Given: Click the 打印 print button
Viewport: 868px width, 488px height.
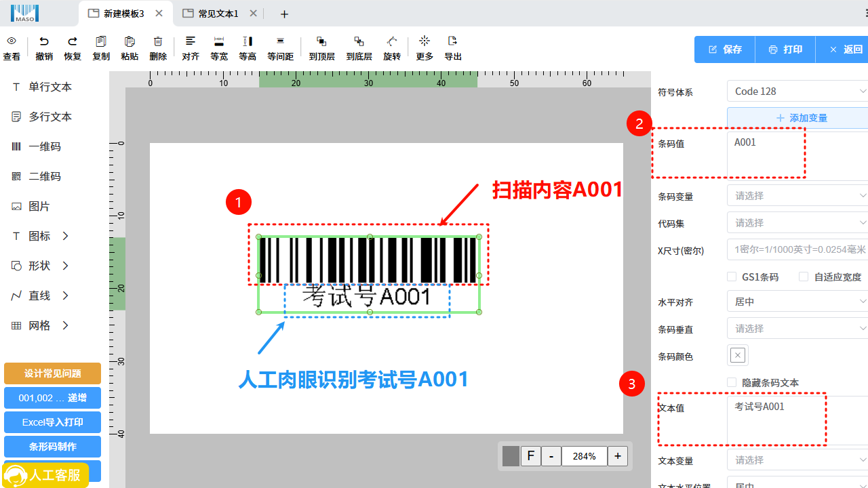Looking at the screenshot, I should (785, 49).
